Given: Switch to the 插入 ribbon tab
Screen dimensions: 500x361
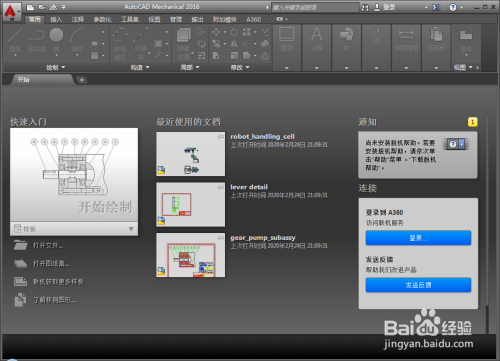Looking at the screenshot, I should (x=56, y=19).
